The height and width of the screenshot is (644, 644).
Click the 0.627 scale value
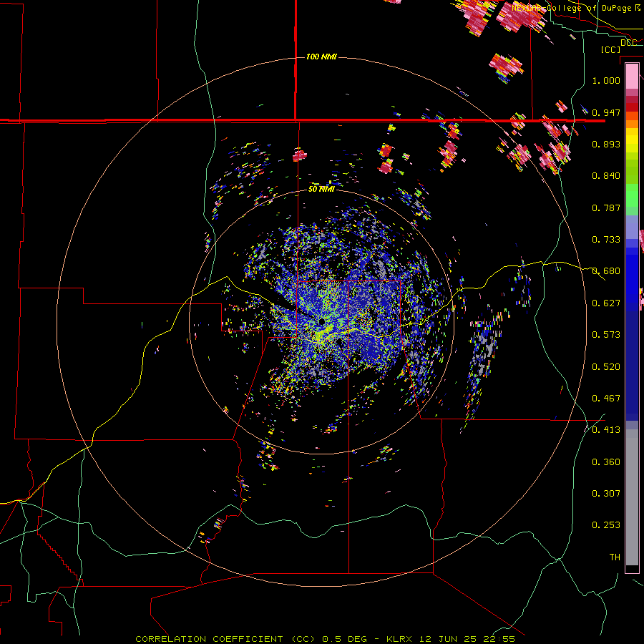click(x=606, y=303)
